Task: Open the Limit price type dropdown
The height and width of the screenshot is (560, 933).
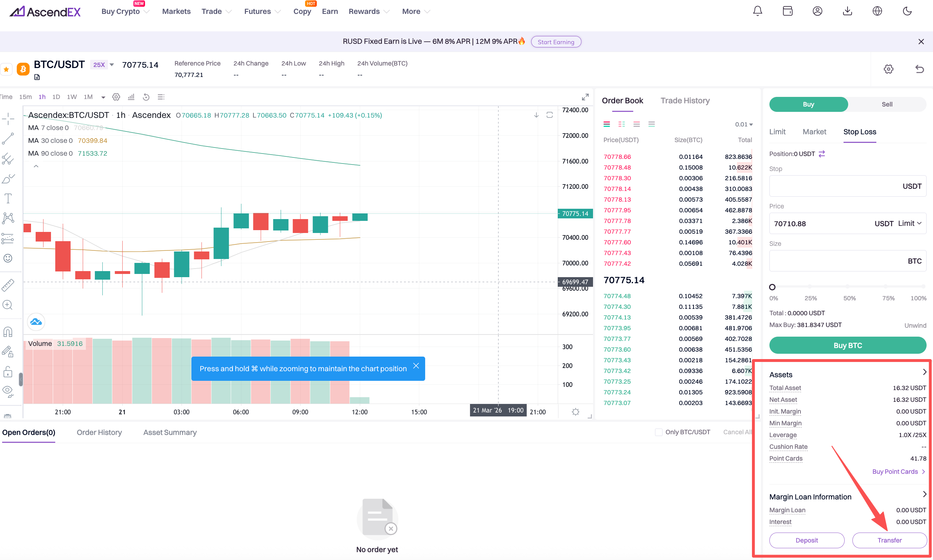Action: pos(910,223)
